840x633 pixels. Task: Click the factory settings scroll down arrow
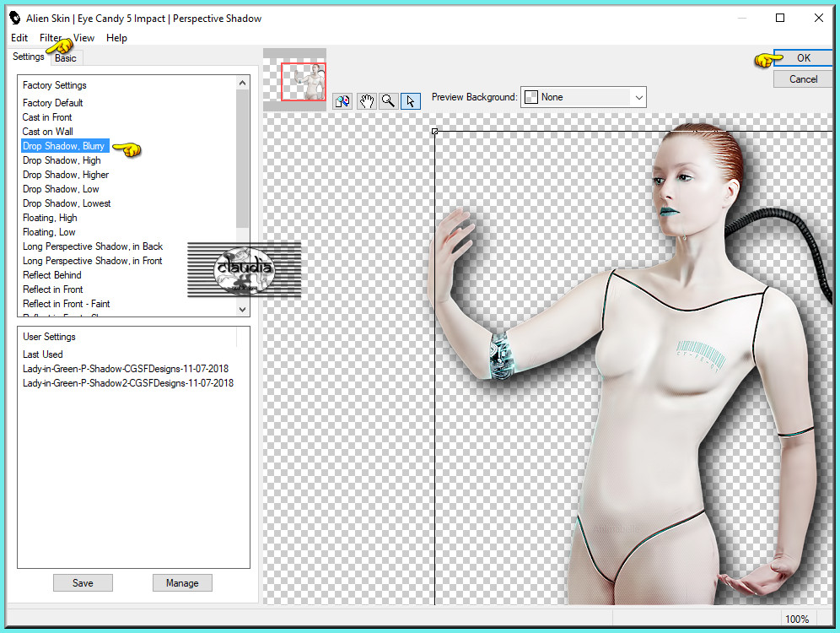pyautogui.click(x=242, y=309)
